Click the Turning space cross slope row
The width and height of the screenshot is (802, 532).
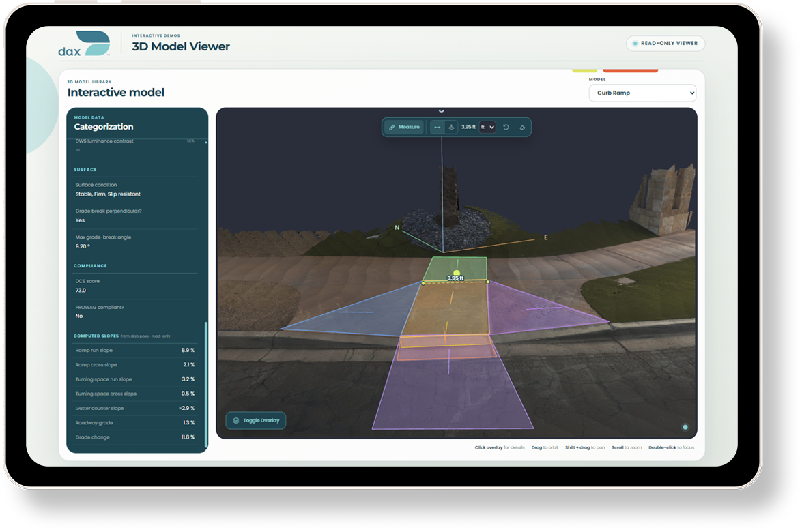tap(135, 394)
